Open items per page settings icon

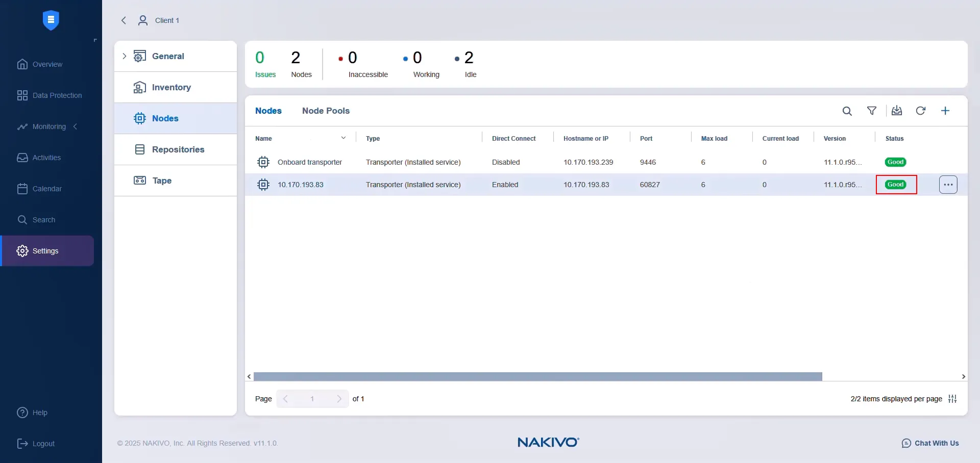pos(952,399)
